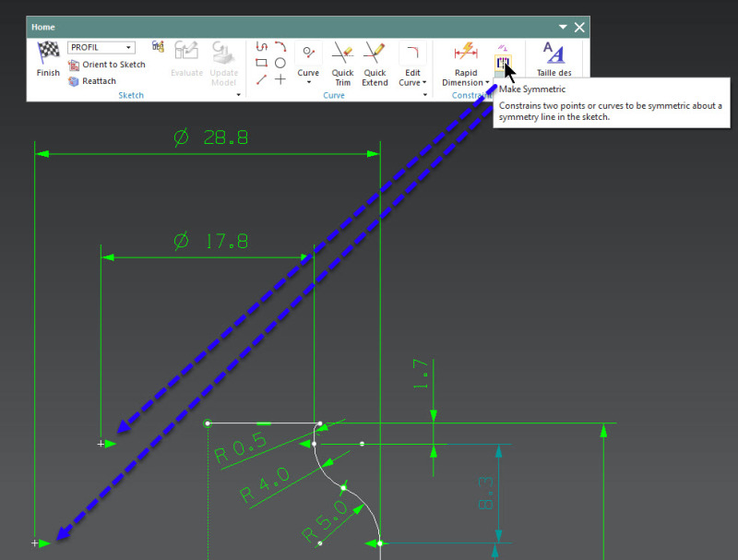Activate the Quick Extend tool

pyautogui.click(x=375, y=64)
